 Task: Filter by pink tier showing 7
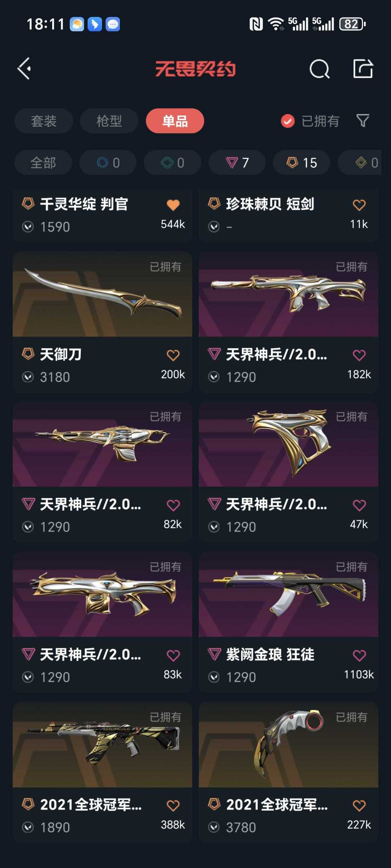[x=237, y=163]
